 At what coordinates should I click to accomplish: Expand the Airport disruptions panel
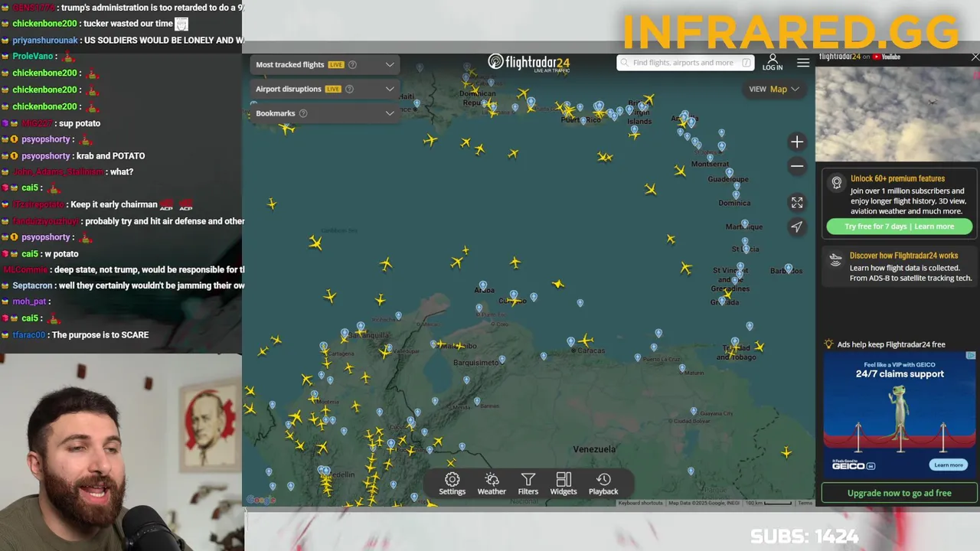(x=390, y=89)
